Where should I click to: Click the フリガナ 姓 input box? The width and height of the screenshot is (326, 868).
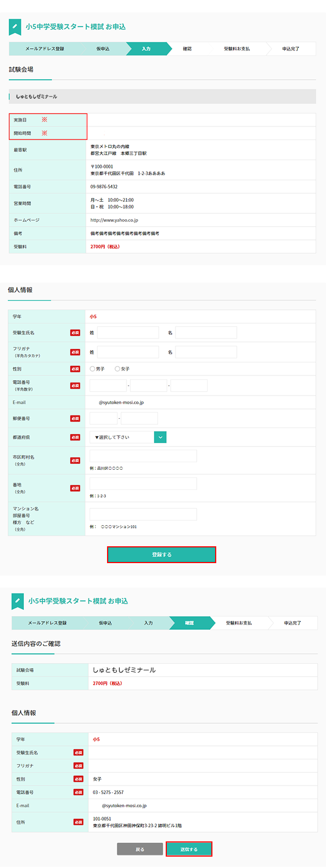[128, 352]
